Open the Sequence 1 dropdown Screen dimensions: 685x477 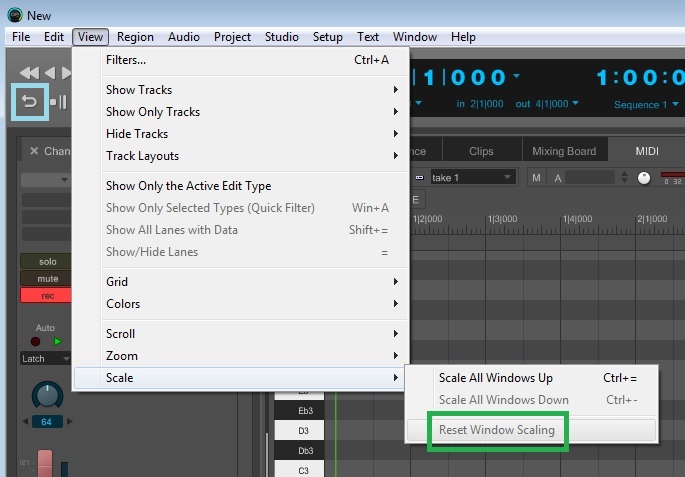(x=646, y=105)
